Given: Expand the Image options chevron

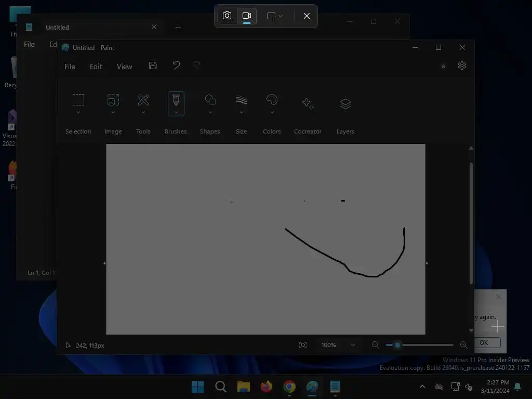Looking at the screenshot, I should tap(113, 112).
